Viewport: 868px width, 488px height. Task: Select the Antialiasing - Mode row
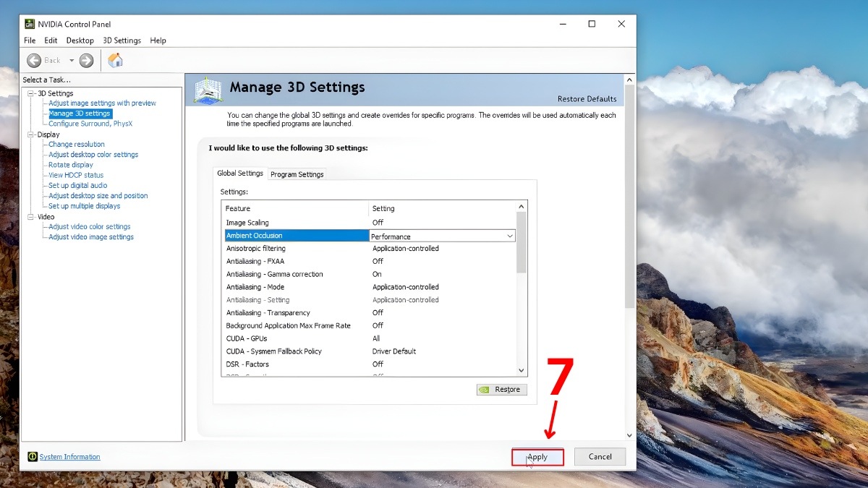(369, 287)
